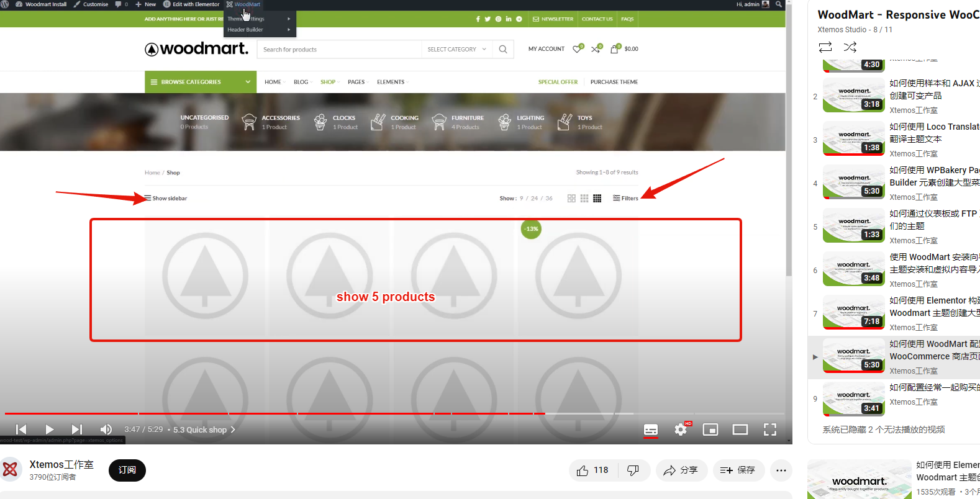Expand the Header Builder submenu
Image resolution: width=980 pixels, height=499 pixels.
(x=259, y=30)
